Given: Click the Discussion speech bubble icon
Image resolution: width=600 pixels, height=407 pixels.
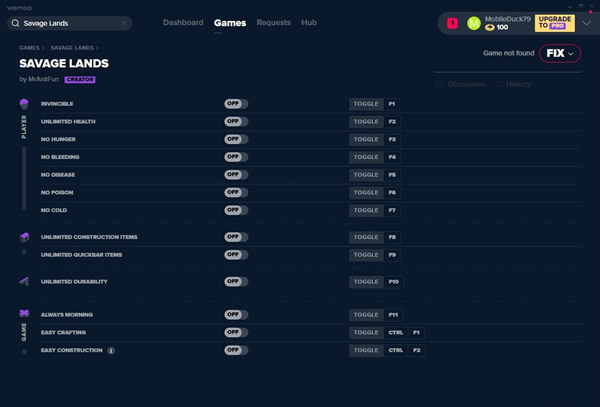Looking at the screenshot, I should pos(439,84).
